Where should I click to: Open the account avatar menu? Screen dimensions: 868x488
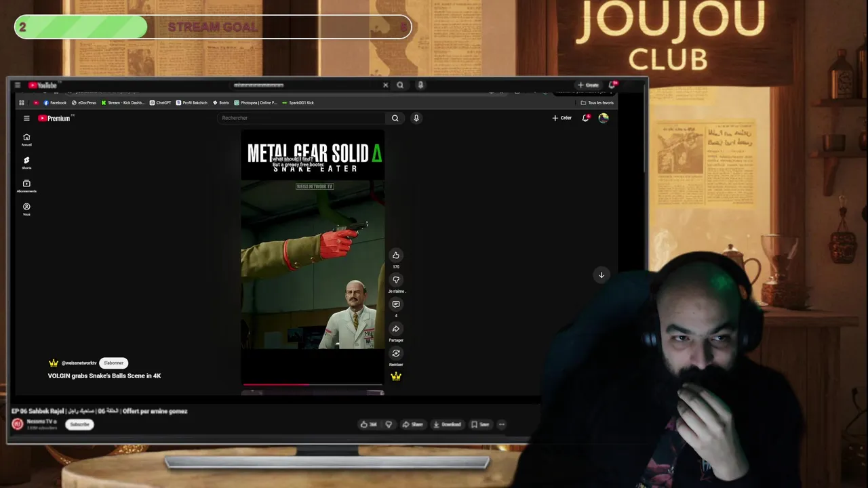pyautogui.click(x=604, y=118)
